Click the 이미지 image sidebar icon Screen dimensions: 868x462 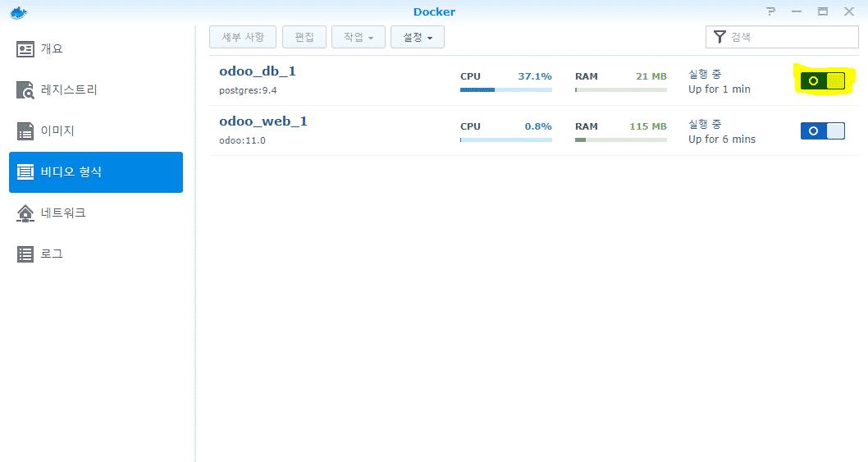click(26, 131)
